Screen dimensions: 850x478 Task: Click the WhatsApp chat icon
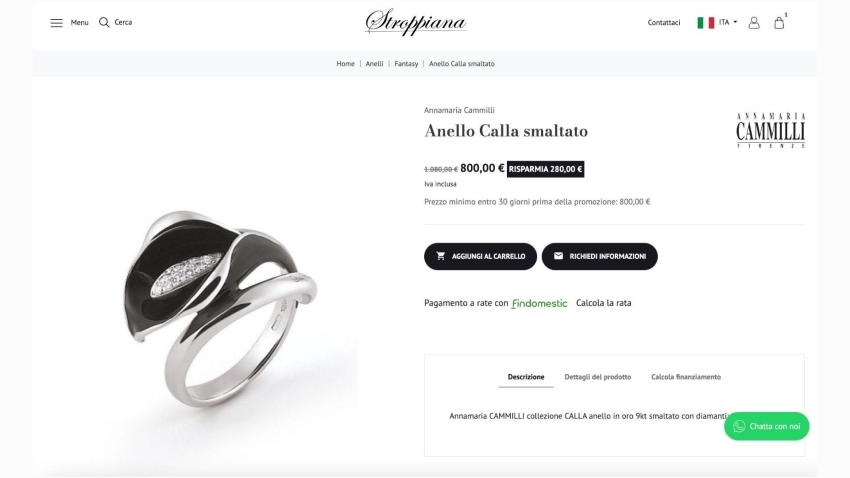click(x=739, y=426)
